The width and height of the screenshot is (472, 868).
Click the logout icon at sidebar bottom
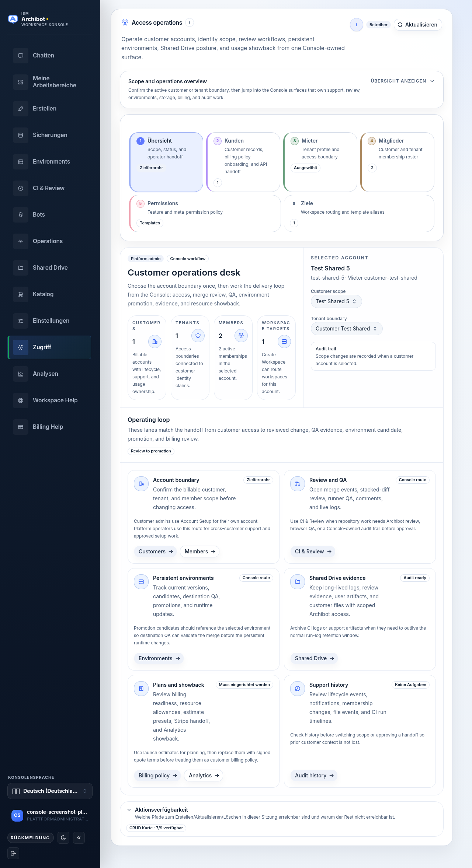(13, 853)
